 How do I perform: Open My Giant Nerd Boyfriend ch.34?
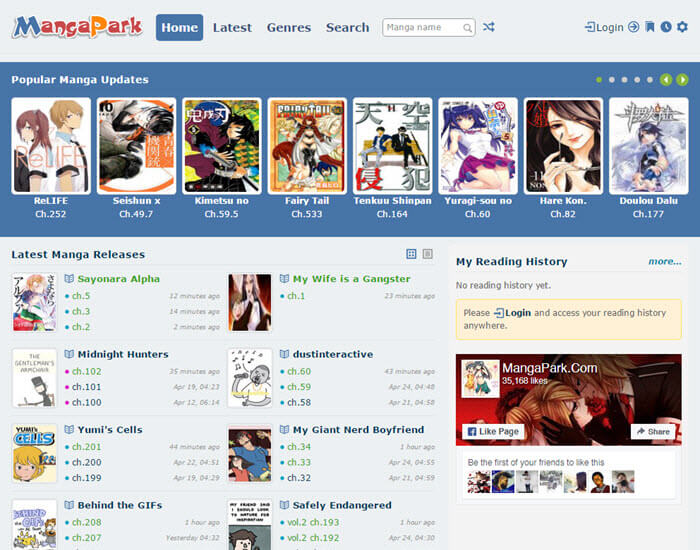click(x=299, y=447)
